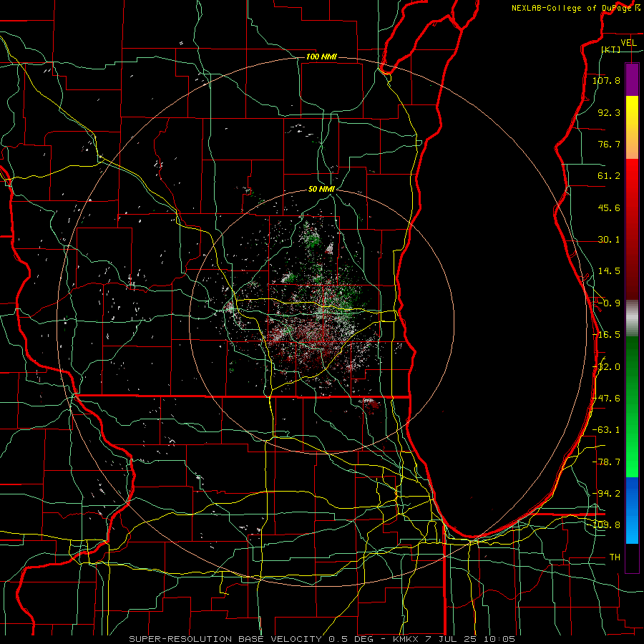Click the Super-Resolution Base Velocity caption
The height and width of the screenshot is (644, 644).
coord(322,639)
